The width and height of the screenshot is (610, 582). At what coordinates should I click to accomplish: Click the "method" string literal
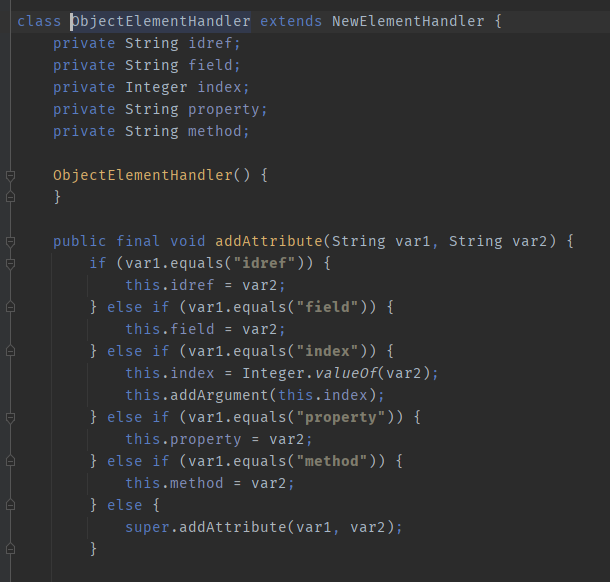click(x=332, y=461)
